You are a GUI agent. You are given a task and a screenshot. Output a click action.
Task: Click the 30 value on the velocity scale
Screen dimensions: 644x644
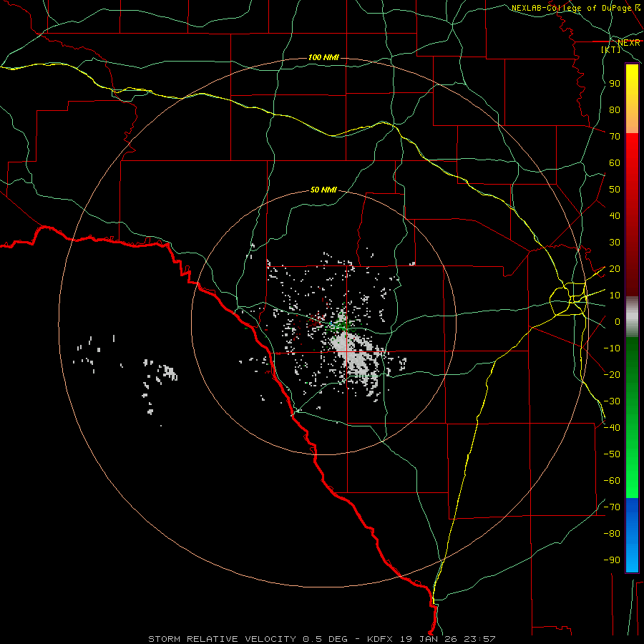[615, 243]
